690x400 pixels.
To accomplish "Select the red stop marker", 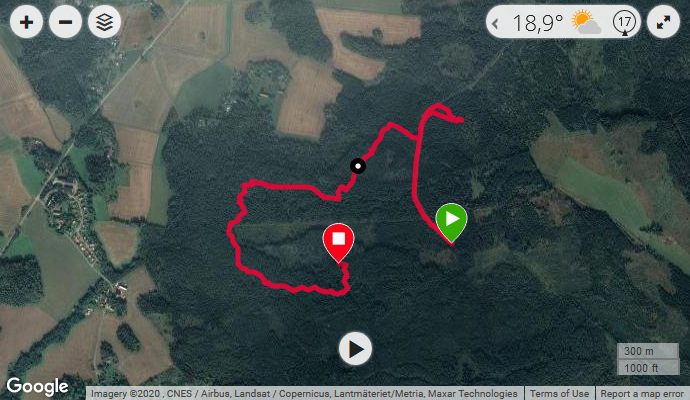I will pos(338,242).
